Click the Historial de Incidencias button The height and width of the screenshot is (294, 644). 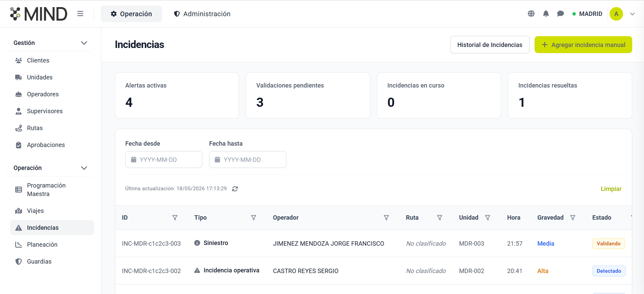click(x=490, y=45)
